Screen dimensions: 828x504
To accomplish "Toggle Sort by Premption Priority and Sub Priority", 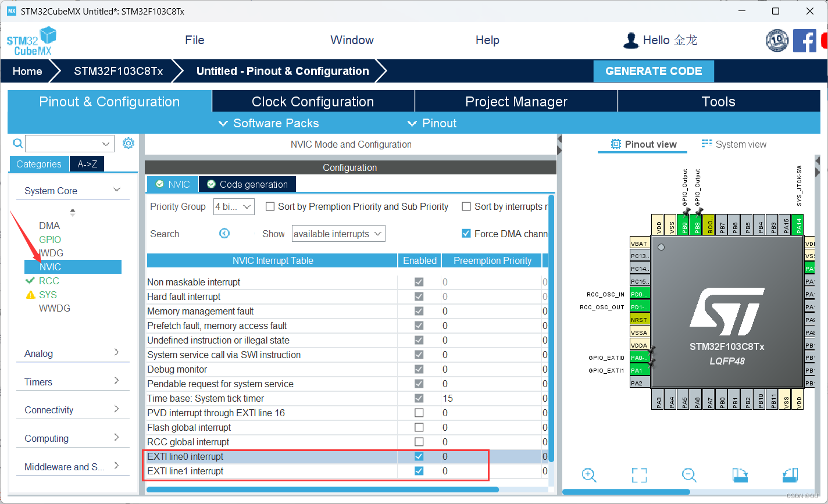I will tap(270, 206).
